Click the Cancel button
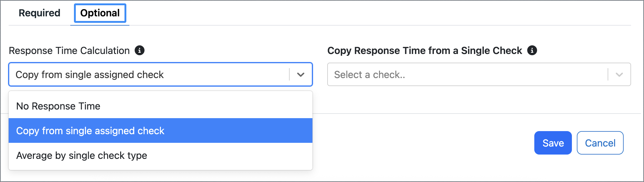This screenshot has height=182, width=644. coord(600,143)
